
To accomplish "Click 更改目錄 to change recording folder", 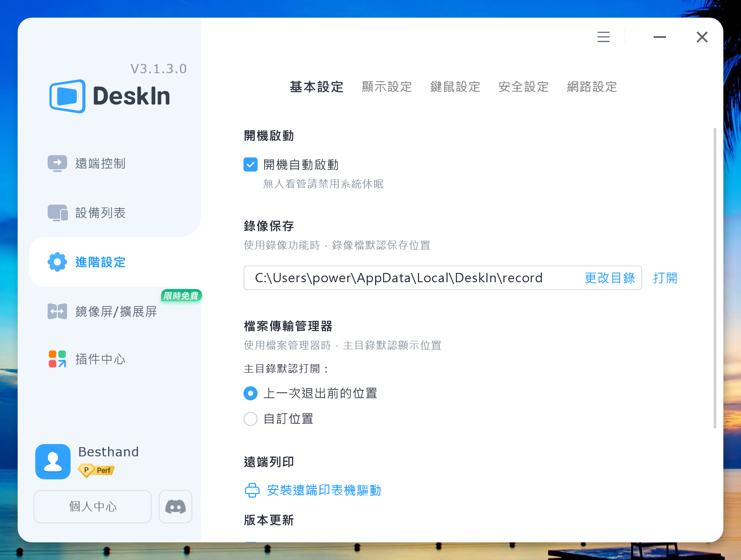I will (610, 278).
